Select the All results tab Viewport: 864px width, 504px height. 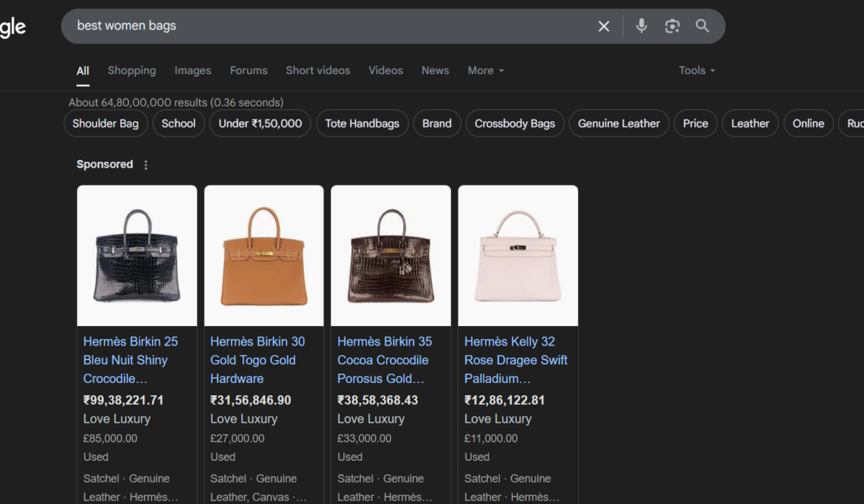[x=83, y=71]
